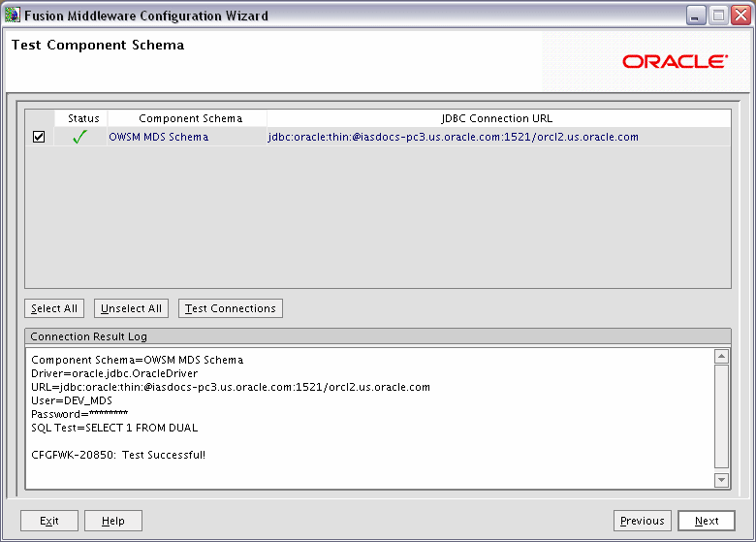
Task: Click the wizard icon in title bar
Action: click(x=13, y=15)
